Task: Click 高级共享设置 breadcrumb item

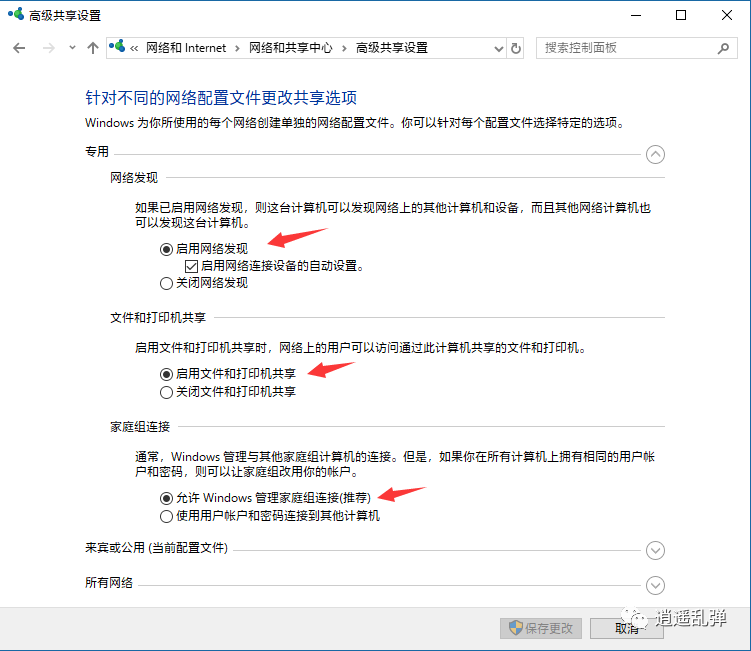Action: click(392, 48)
